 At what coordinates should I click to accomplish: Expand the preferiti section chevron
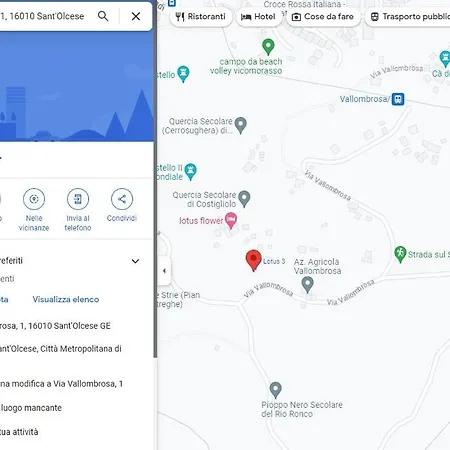click(x=135, y=261)
